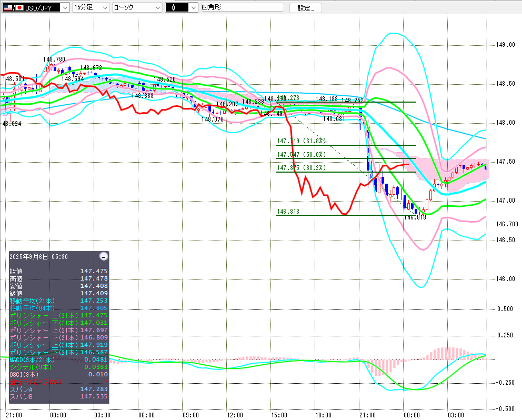
Task: Open the 15分足 timeframe dropdown
Action: [x=91, y=7]
